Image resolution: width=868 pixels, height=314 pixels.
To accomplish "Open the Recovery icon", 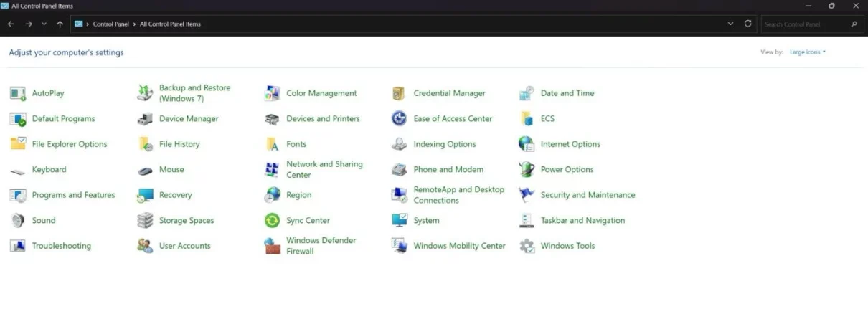I will point(146,195).
